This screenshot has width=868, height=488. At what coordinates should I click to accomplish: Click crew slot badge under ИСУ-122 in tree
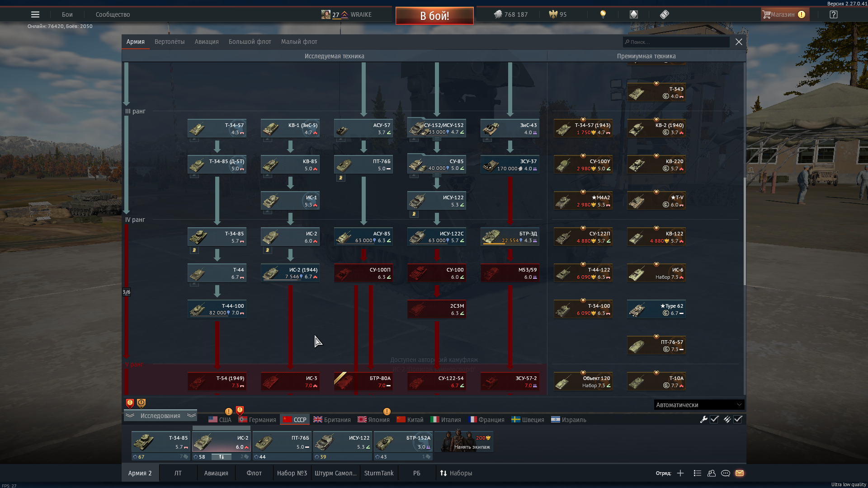[414, 214]
